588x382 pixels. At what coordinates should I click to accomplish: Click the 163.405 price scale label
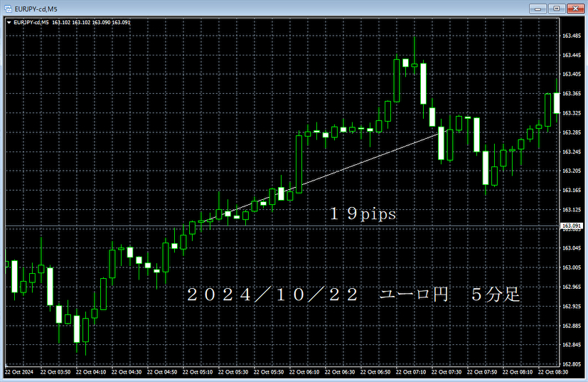click(x=572, y=74)
